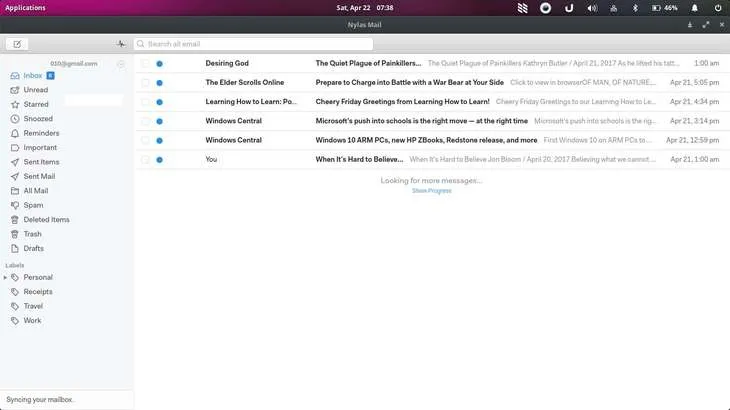The height and width of the screenshot is (410, 730).
Task: Open the Bluetooth tray icon
Action: 635,8
